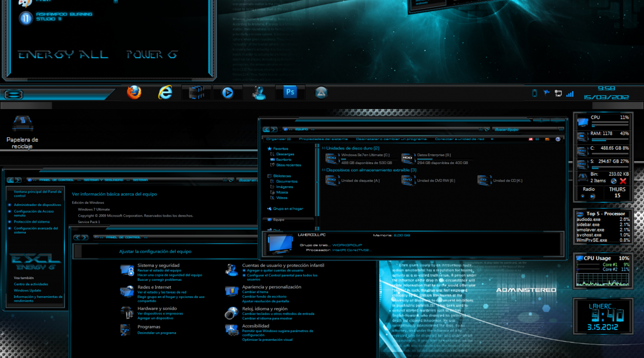
Task: Click Conectar a unidad de red
Action: coord(459,139)
